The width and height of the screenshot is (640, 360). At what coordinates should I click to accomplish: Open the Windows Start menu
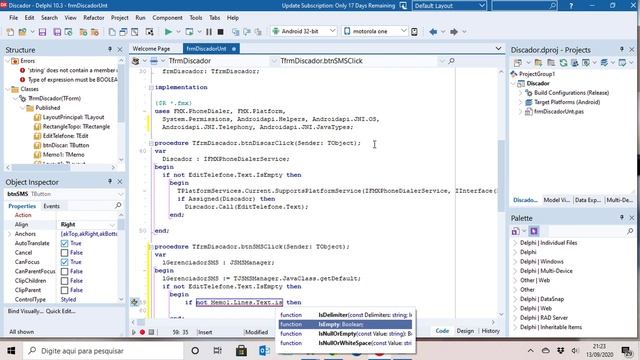tap(11, 351)
